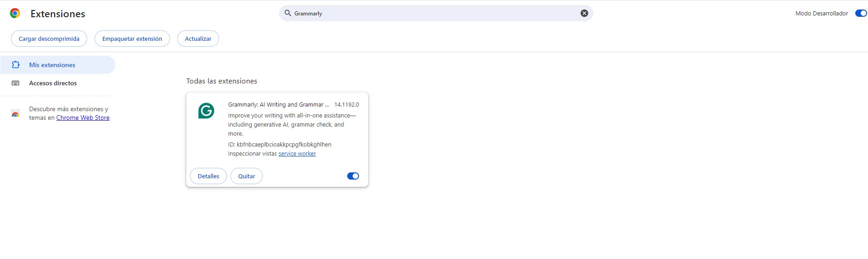The width and height of the screenshot is (868, 259).
Task: Hit the Actualizar button
Action: [x=198, y=39]
